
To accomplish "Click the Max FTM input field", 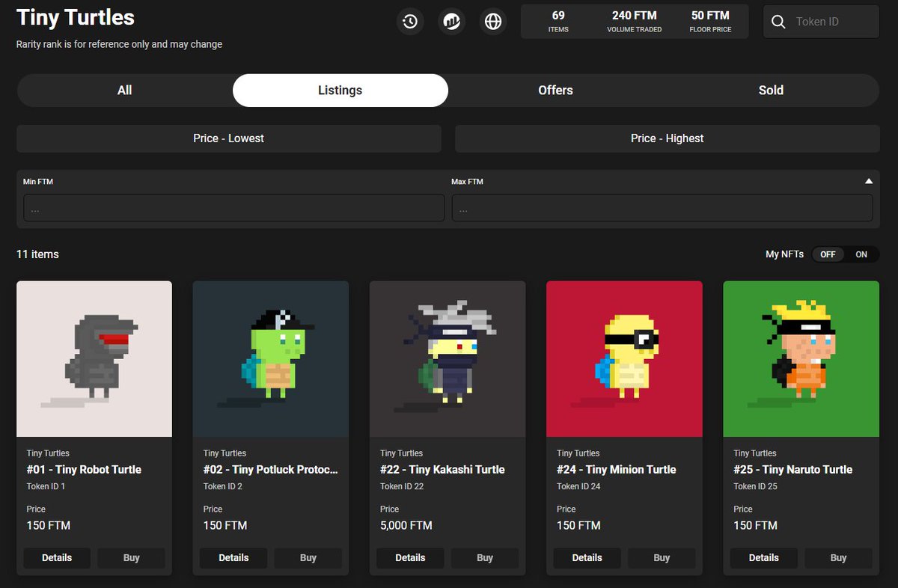I will click(662, 208).
